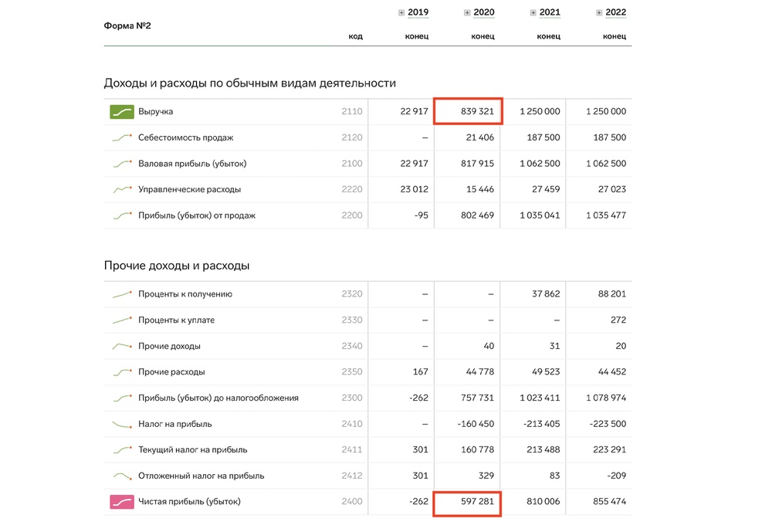Click sparkline icon next to Проценты к получению

[122, 294]
